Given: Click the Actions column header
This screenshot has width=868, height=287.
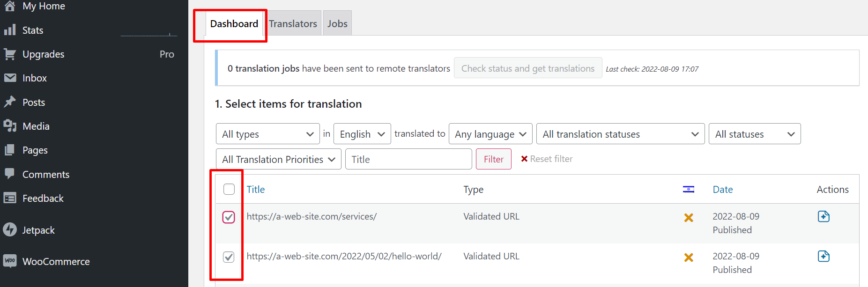Looking at the screenshot, I should (833, 189).
